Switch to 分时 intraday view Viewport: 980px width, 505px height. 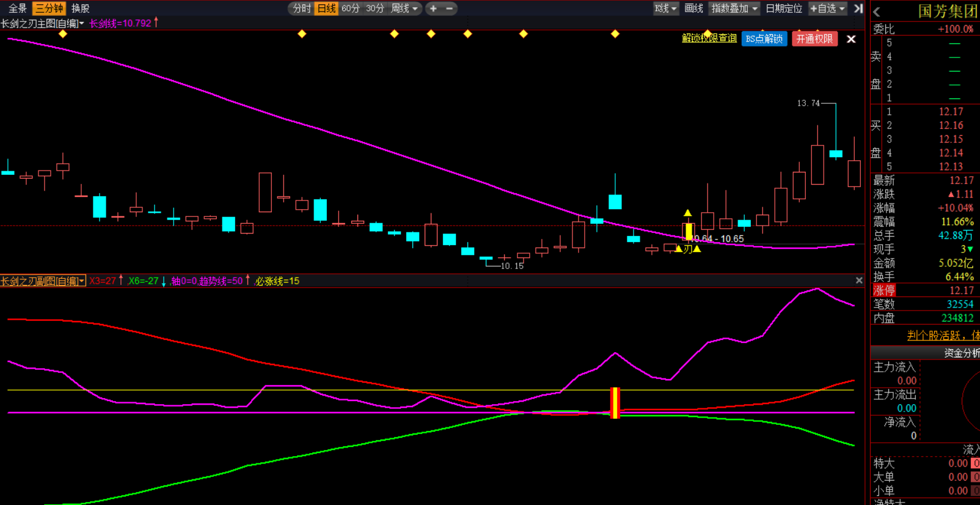(301, 9)
